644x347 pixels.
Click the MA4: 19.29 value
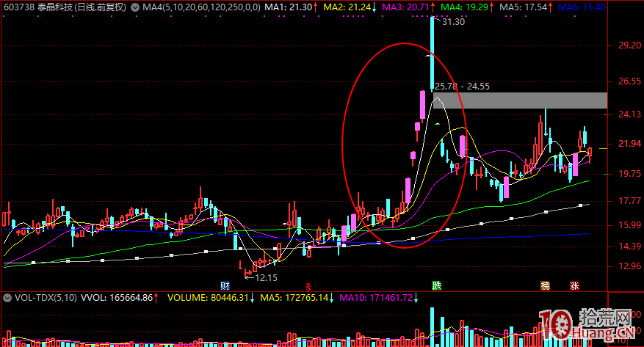[x=465, y=7]
